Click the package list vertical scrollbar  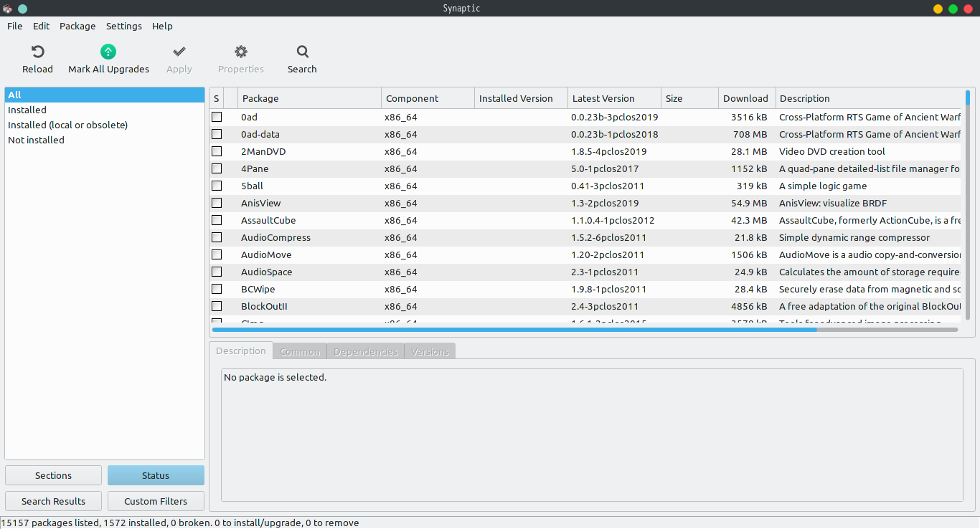(968, 204)
